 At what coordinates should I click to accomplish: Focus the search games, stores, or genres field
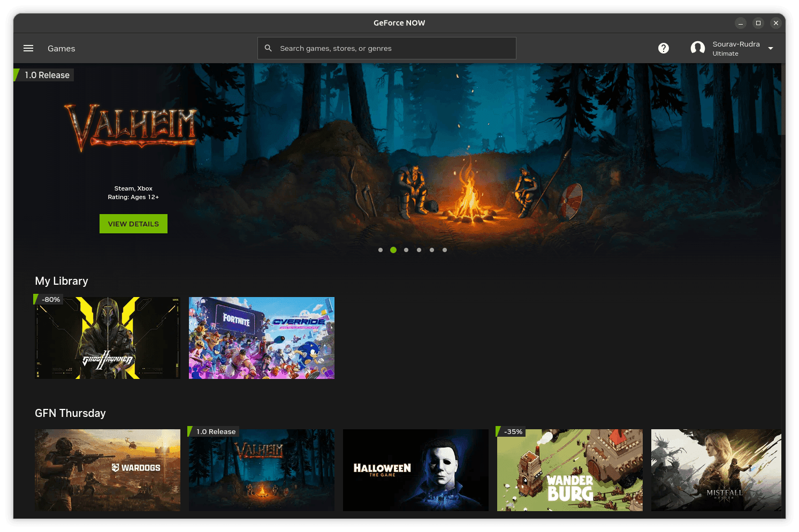coord(387,48)
